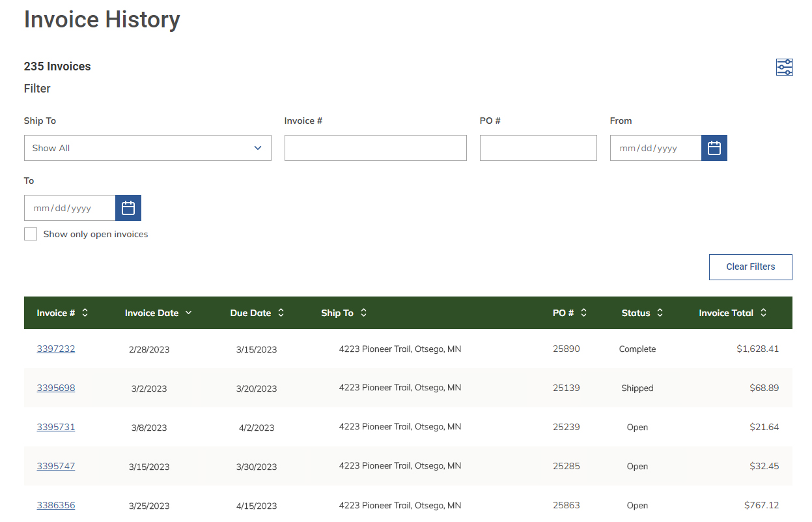The height and width of the screenshot is (522, 812).
Task: Sort by Status column arrows
Action: point(660,313)
